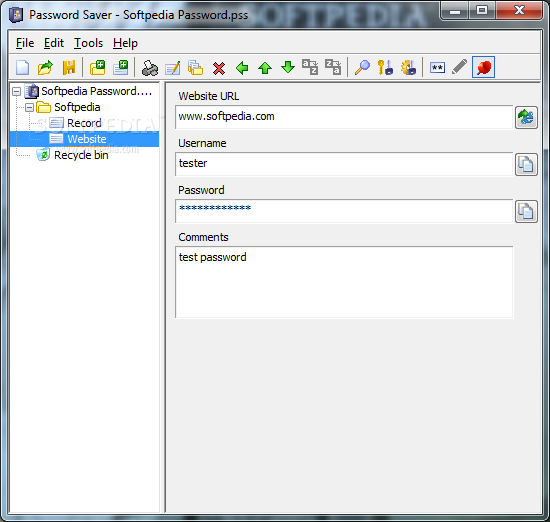Sort items Z to A
This screenshot has height=522, width=550.
click(x=333, y=67)
